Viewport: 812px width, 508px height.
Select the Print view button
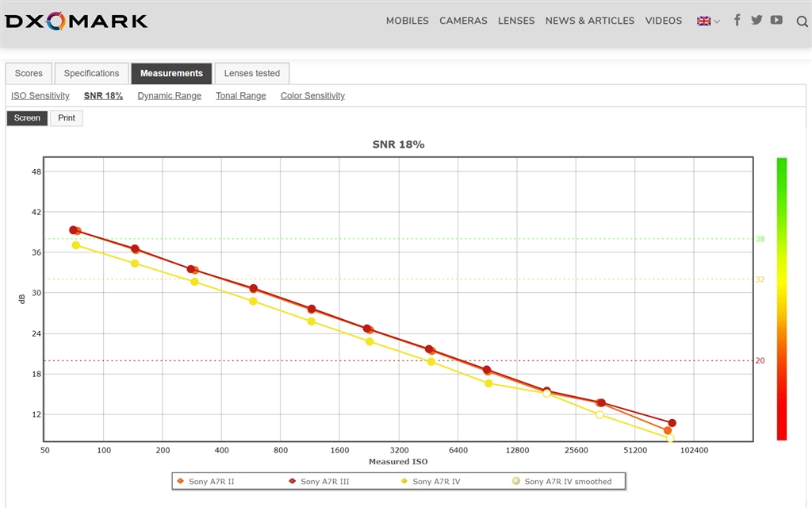click(x=67, y=118)
